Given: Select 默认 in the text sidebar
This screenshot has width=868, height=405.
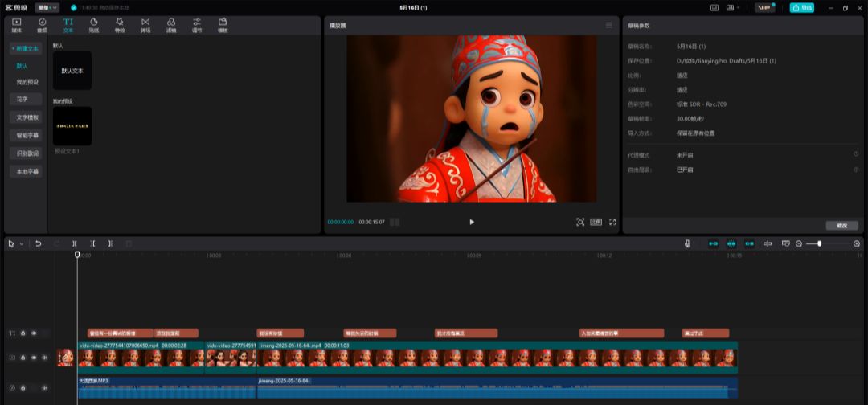Looking at the screenshot, I should click(22, 65).
